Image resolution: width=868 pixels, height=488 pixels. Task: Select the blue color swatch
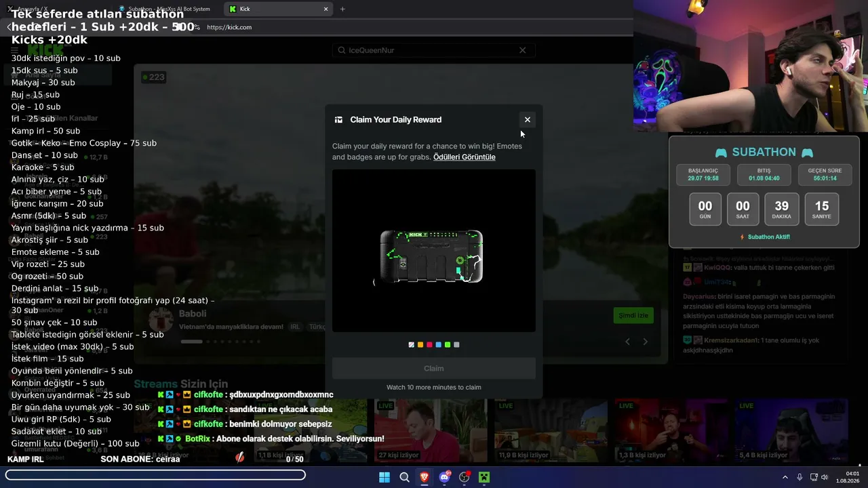click(x=438, y=345)
